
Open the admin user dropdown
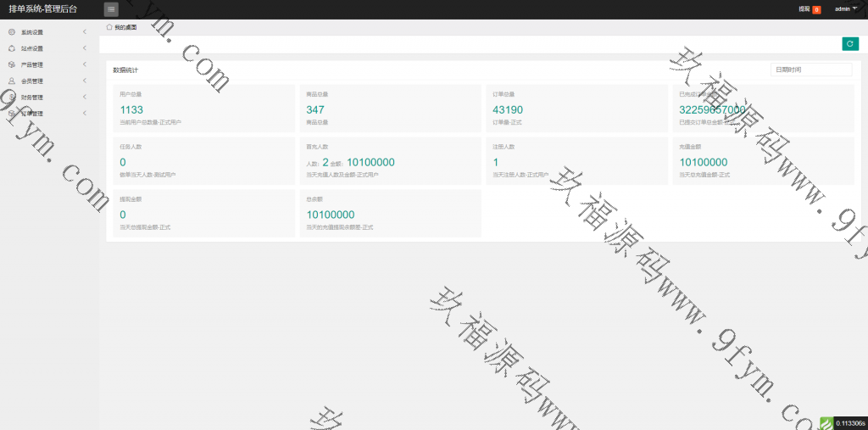845,9
